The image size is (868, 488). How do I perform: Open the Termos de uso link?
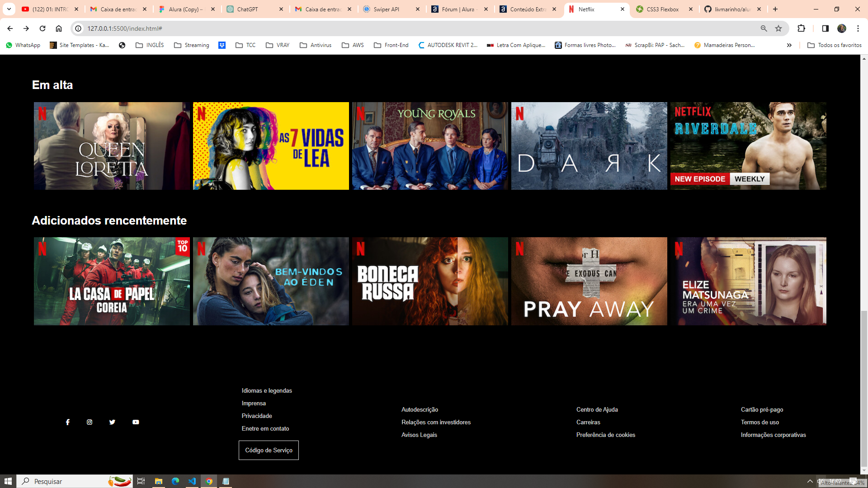pos(759,422)
